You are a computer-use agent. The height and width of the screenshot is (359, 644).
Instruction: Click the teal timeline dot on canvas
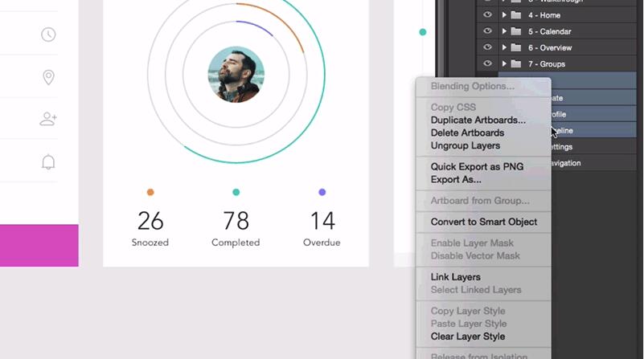click(x=423, y=32)
